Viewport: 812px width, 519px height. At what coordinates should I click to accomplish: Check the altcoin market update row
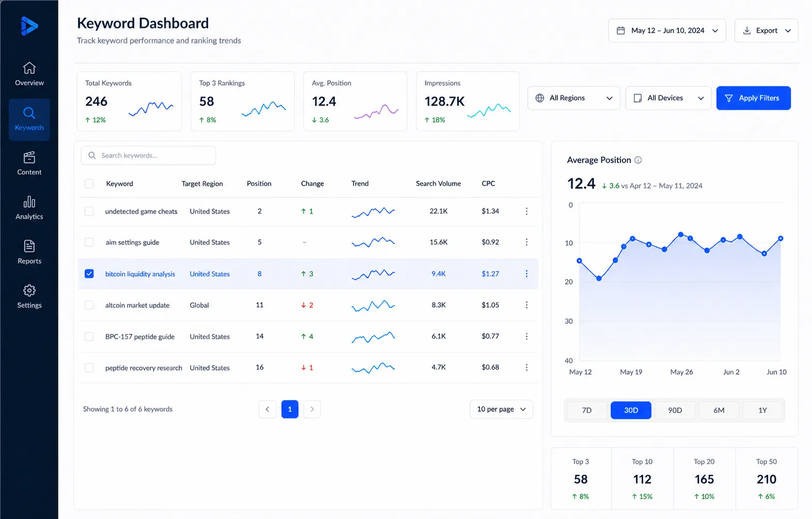[89, 305]
